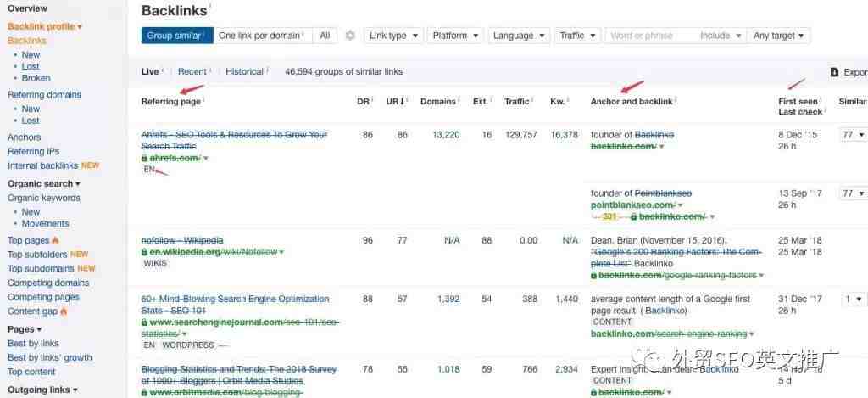Expand Similar 77 dropdown in Pointblankseo row

click(853, 193)
